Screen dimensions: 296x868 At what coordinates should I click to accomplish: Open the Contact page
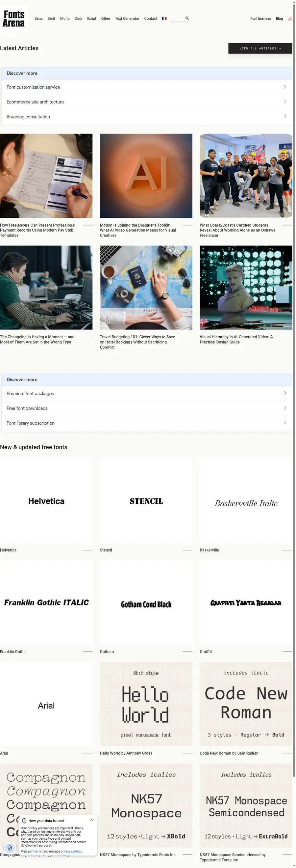tap(151, 18)
